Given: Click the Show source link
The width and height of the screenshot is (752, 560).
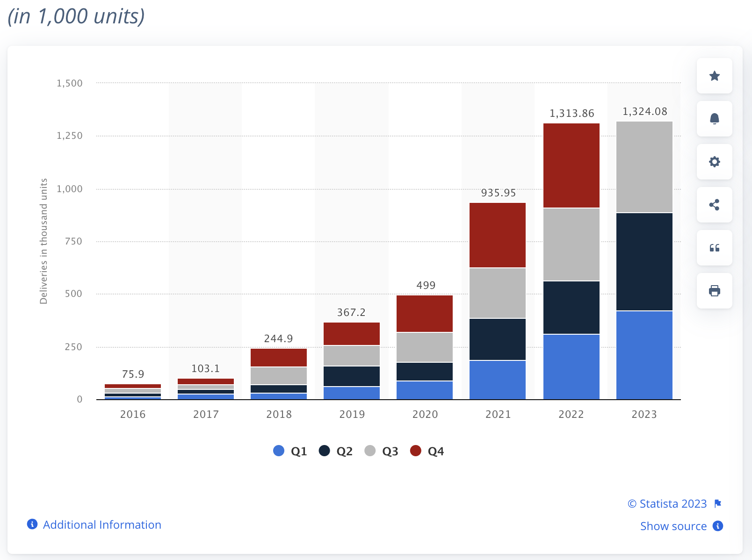Looking at the screenshot, I should click(673, 526).
